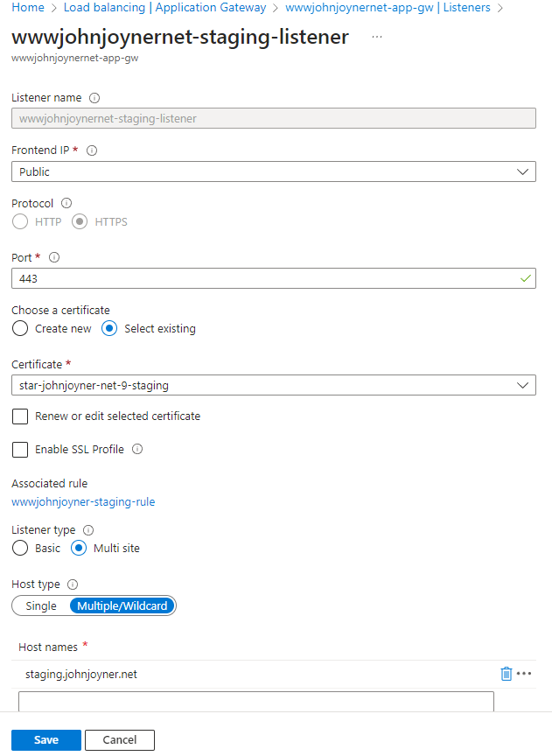Click the Protocol info icon
552x756 pixels.
[66, 203]
